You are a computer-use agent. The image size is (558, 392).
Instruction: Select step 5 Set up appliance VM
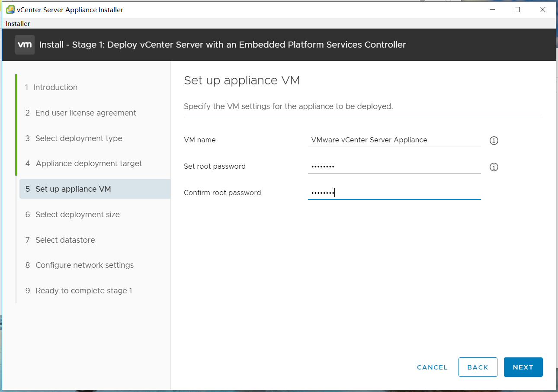[95, 189]
